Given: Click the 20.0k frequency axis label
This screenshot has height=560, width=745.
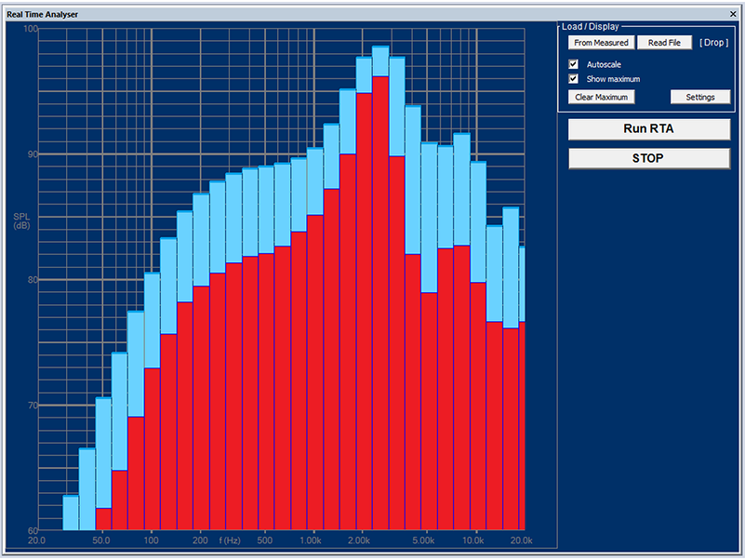Looking at the screenshot, I should [x=521, y=540].
